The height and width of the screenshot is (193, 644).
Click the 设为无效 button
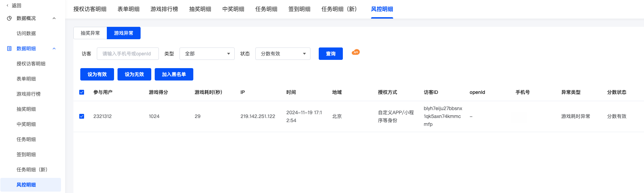coord(134,74)
